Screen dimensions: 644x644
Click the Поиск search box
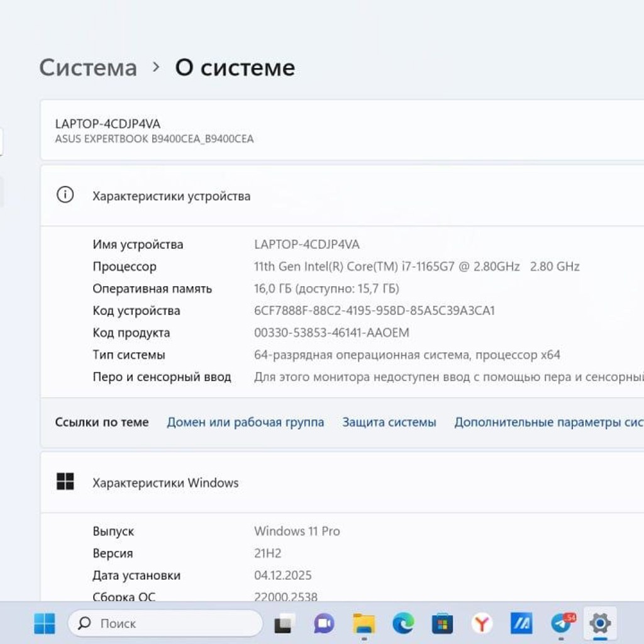pyautogui.click(x=165, y=623)
